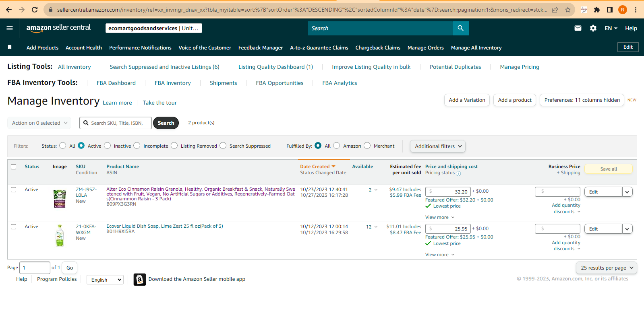Select Fulfilled By Amazon radio
This screenshot has width=644, height=311.
point(337,146)
